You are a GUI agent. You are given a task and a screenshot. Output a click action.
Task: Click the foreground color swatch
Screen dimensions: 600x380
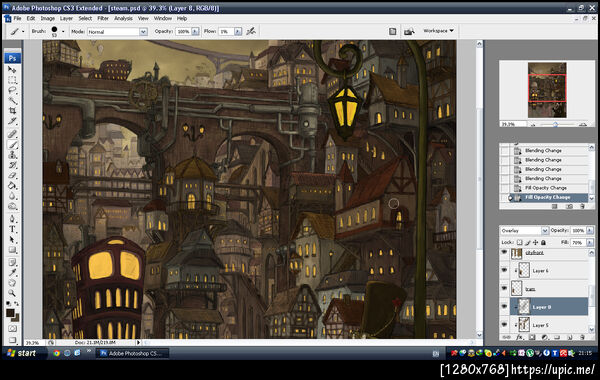[x=10, y=313]
